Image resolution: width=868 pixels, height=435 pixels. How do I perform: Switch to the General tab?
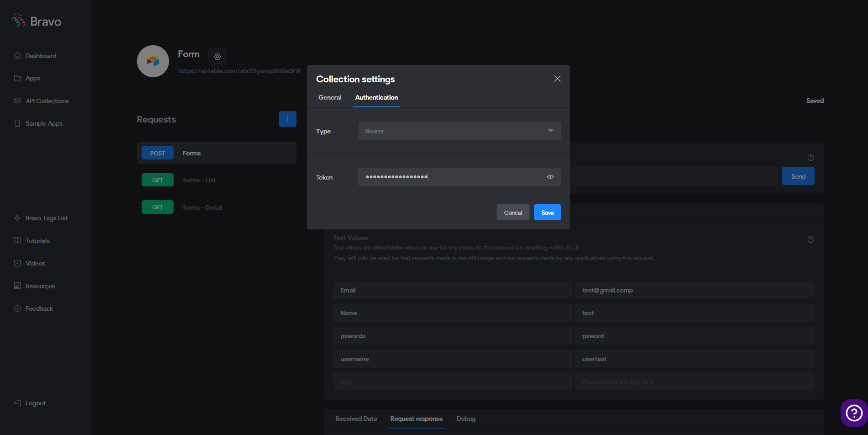click(330, 97)
